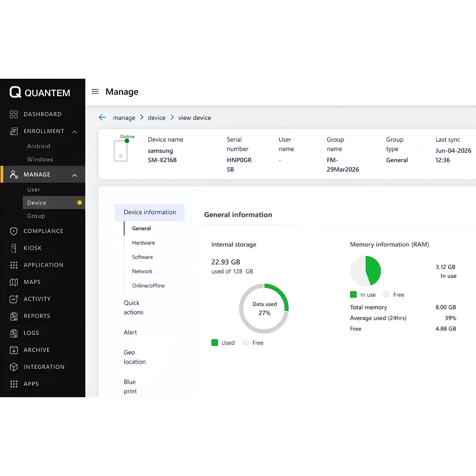Select the General sub-tab
This screenshot has height=476, width=476.
coord(141,228)
